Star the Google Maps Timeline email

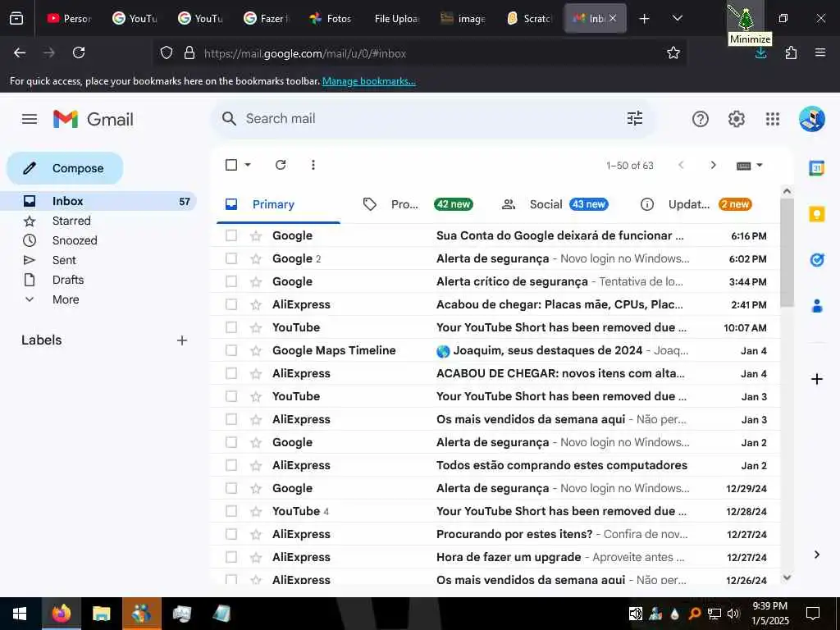point(256,351)
